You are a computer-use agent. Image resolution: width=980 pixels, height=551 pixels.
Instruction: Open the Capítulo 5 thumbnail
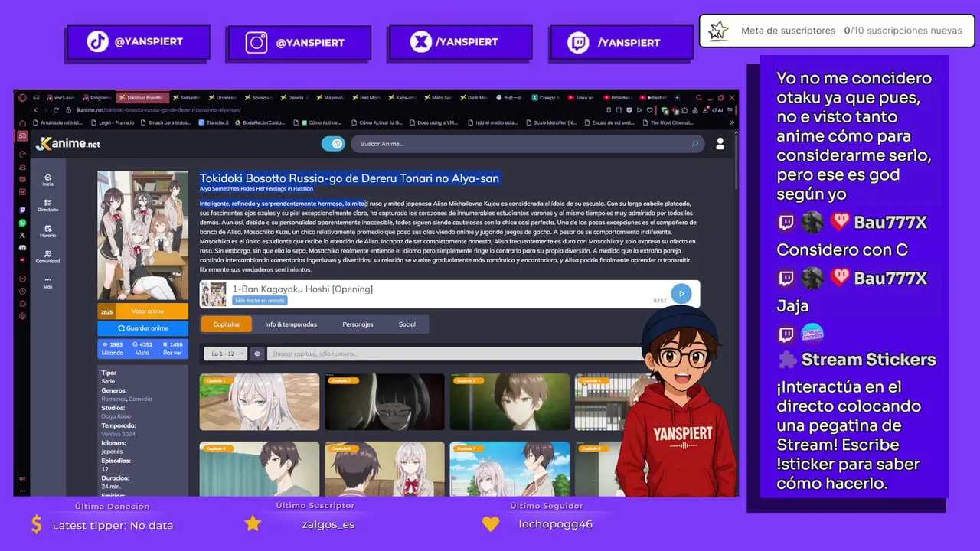coord(260,469)
